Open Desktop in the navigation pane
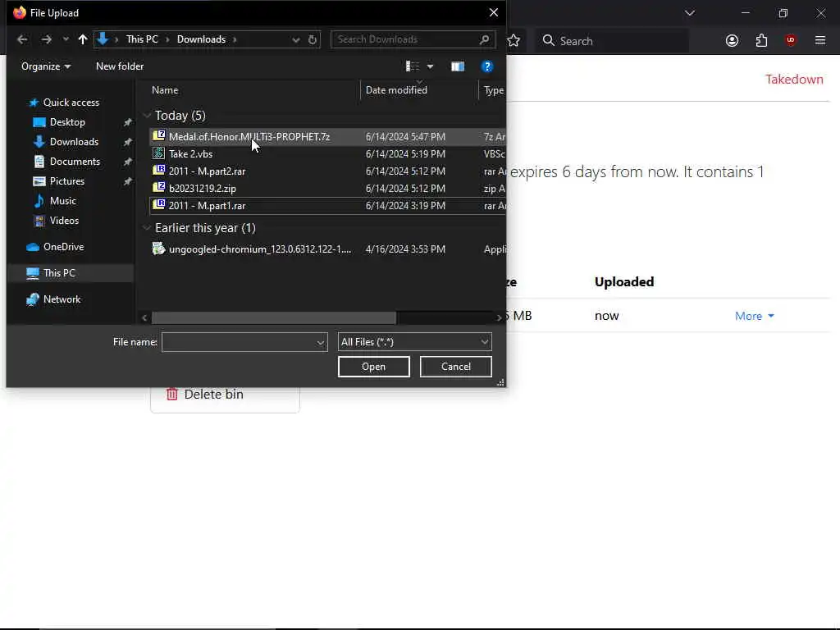This screenshot has height=630, width=840. 59,122
